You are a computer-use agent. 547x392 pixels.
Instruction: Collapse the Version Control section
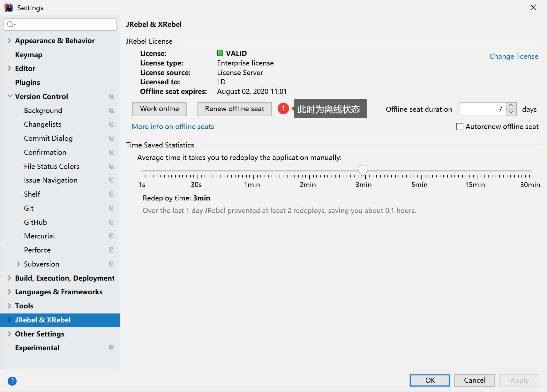point(10,96)
